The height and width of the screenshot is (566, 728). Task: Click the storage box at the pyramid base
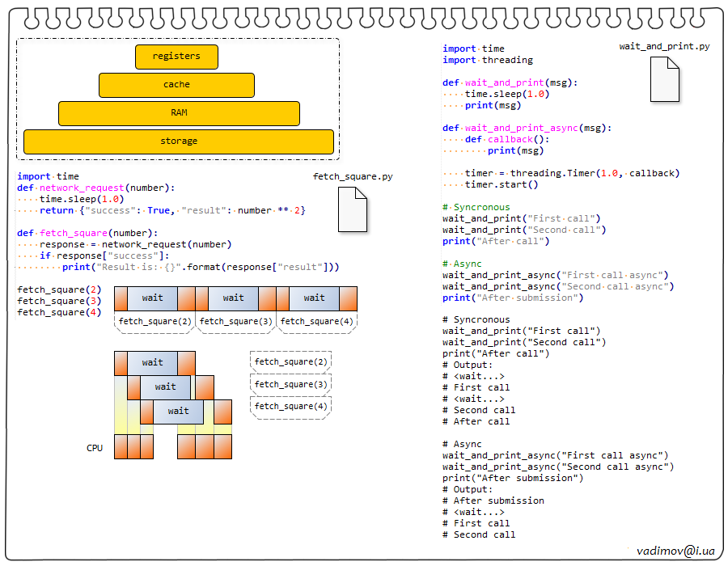[179, 141]
